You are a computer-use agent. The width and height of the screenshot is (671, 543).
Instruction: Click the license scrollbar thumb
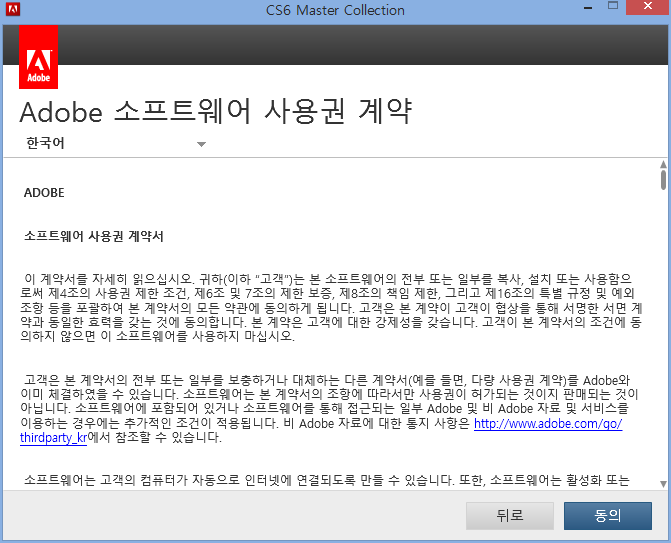coord(663,180)
